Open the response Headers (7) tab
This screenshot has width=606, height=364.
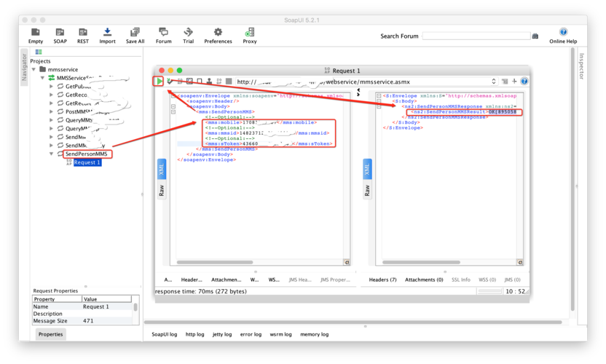pos(382,280)
